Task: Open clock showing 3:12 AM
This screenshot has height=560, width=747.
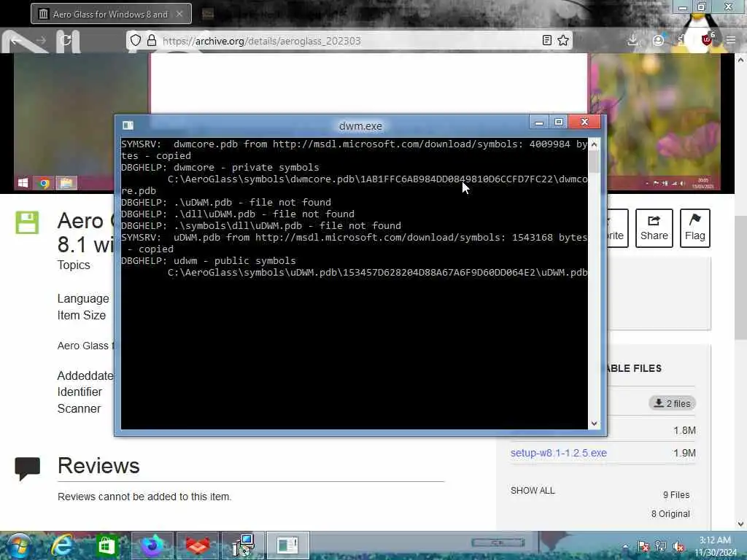Action: (x=715, y=546)
